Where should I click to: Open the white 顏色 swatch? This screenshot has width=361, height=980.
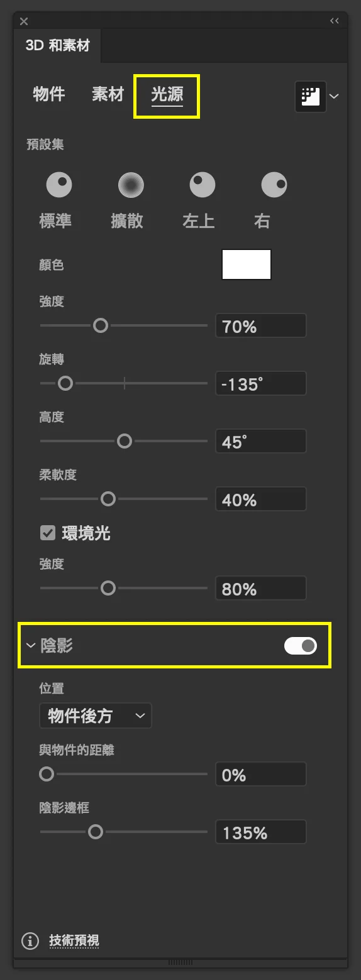[x=247, y=264]
